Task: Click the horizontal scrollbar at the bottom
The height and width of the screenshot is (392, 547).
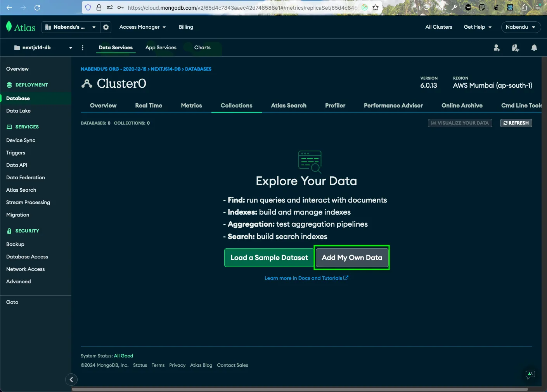Action: [x=299, y=389]
